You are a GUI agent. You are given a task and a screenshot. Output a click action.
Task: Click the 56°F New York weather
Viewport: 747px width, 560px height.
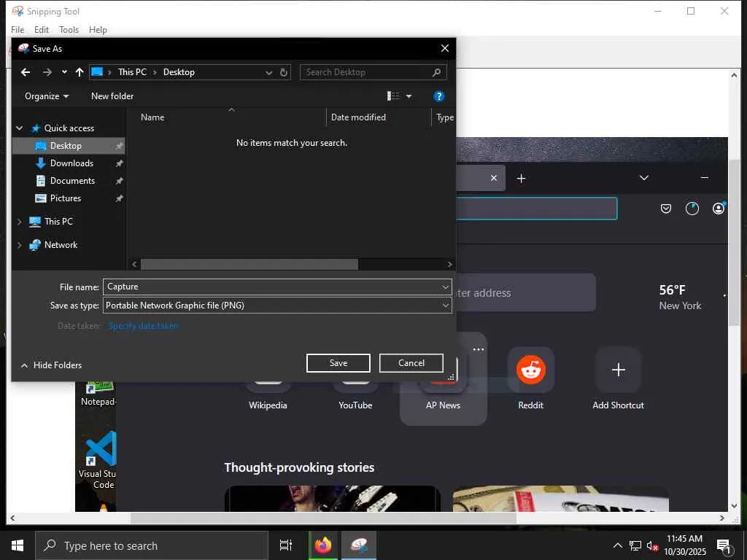click(x=681, y=297)
